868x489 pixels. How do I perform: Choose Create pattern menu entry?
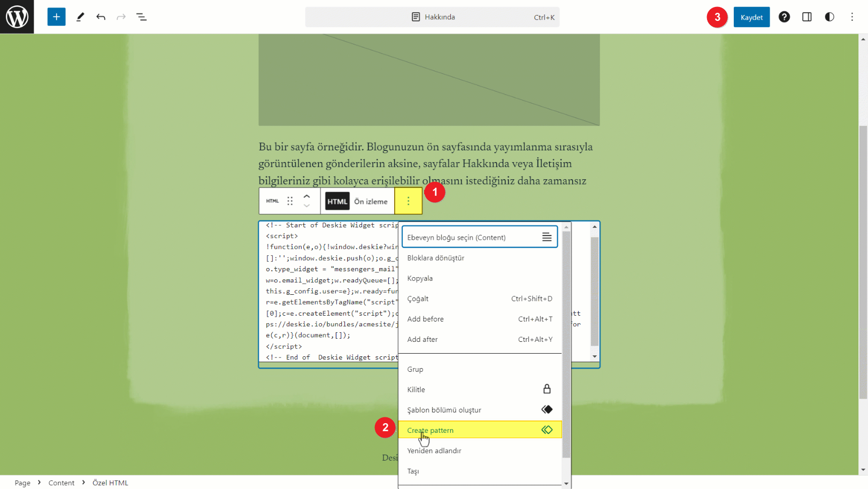click(480, 430)
